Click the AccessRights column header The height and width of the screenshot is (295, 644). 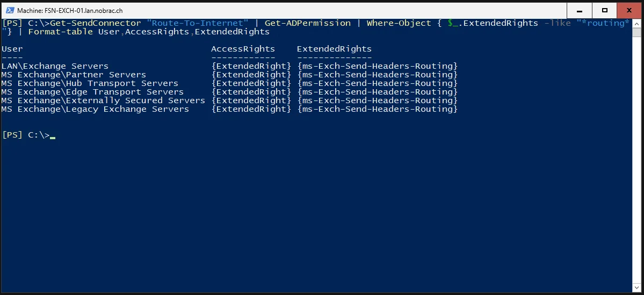(243, 49)
